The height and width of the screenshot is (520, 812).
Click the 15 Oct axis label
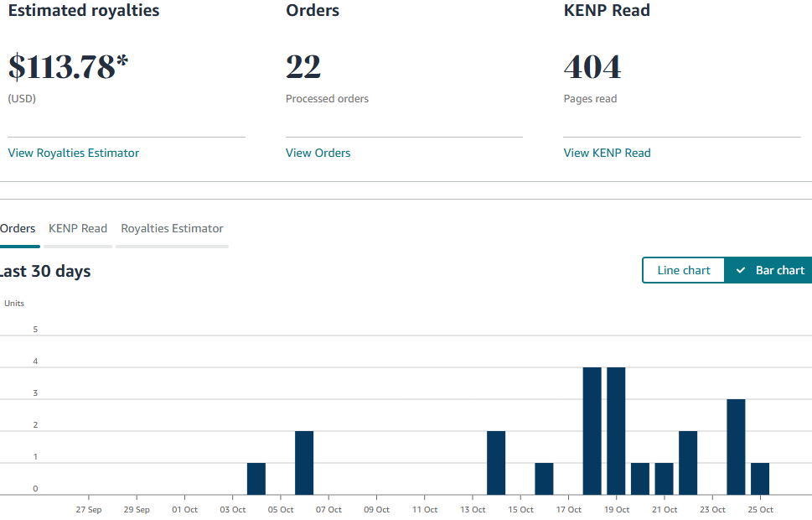(x=520, y=510)
